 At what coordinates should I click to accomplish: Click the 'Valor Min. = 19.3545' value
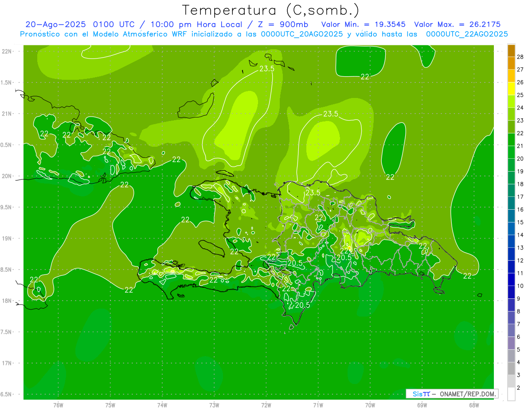point(363,24)
